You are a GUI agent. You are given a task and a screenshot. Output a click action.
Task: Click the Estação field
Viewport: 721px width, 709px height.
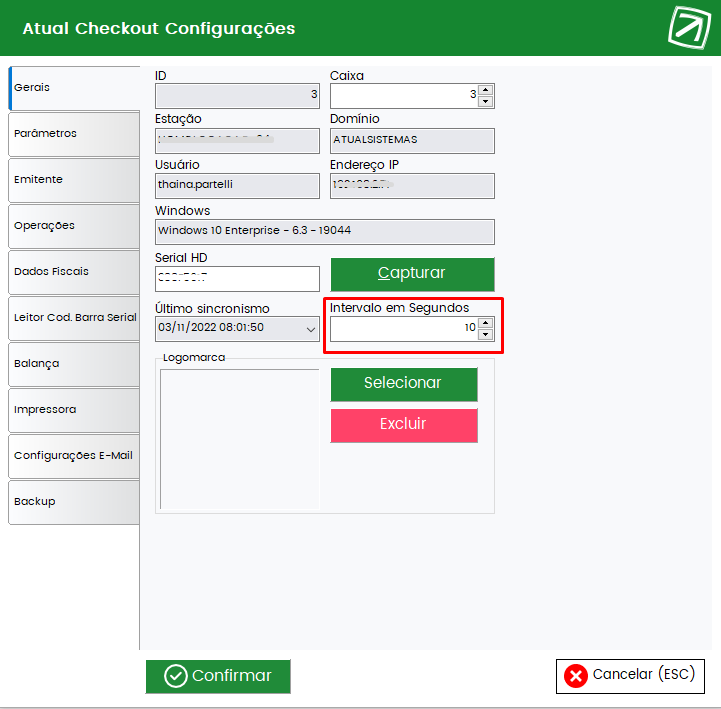click(x=237, y=141)
